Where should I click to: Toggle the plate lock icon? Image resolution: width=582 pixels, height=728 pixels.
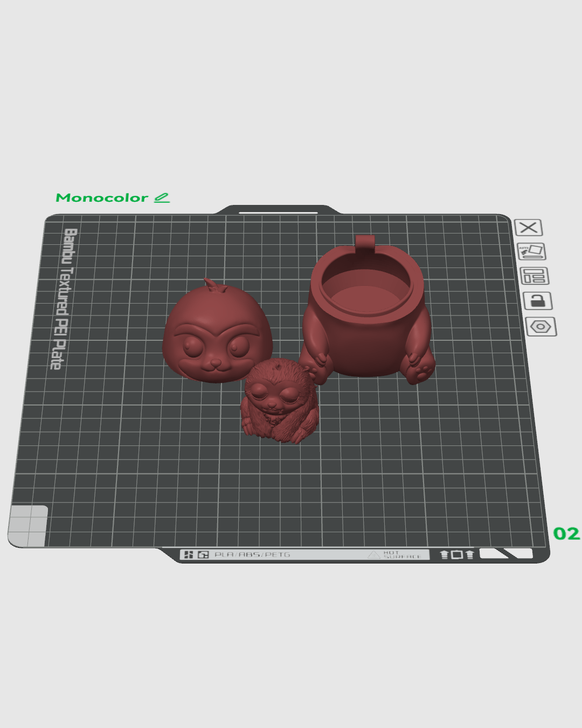click(537, 300)
